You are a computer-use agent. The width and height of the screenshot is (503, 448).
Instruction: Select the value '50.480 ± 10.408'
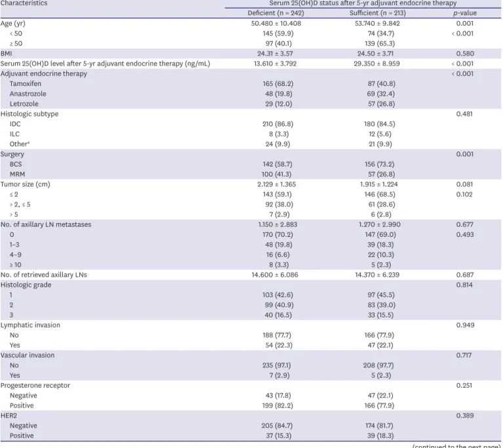[276, 24]
